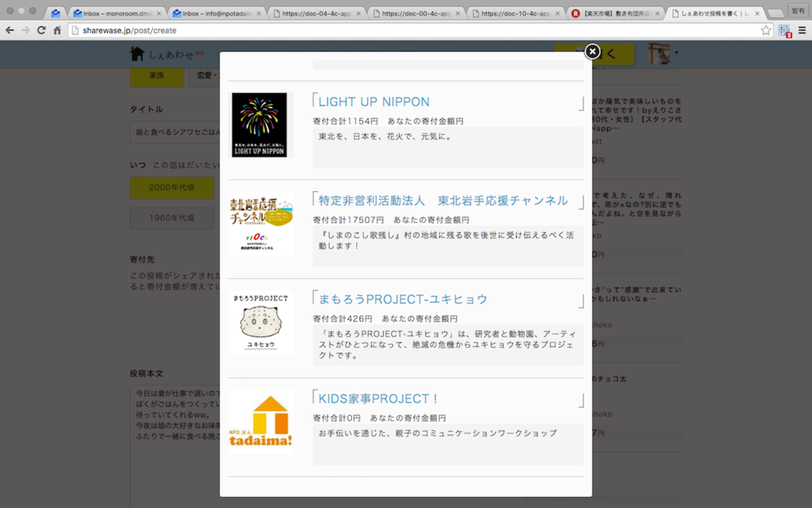Viewport: 812px width, 508px height.
Task: Bookmark the page with the star icon
Action: [766, 31]
